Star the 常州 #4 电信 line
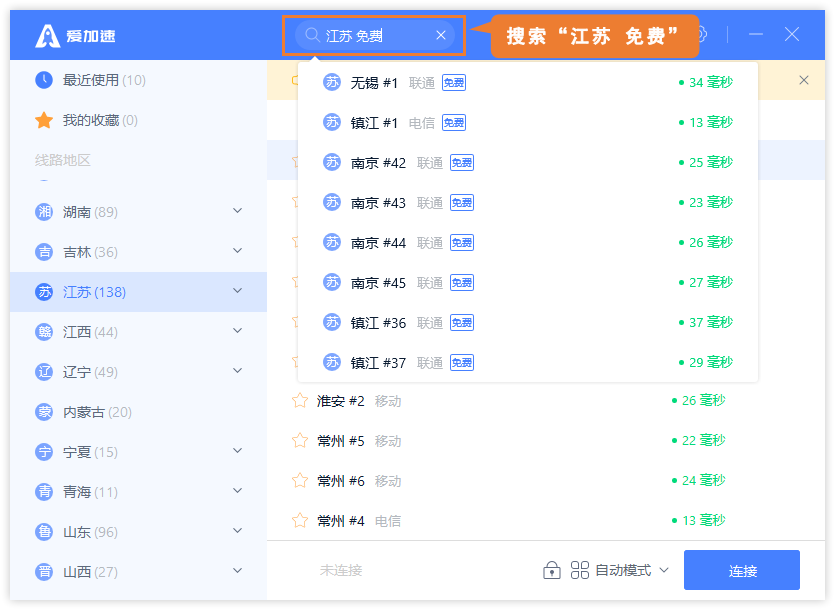835x610 pixels. click(x=299, y=521)
